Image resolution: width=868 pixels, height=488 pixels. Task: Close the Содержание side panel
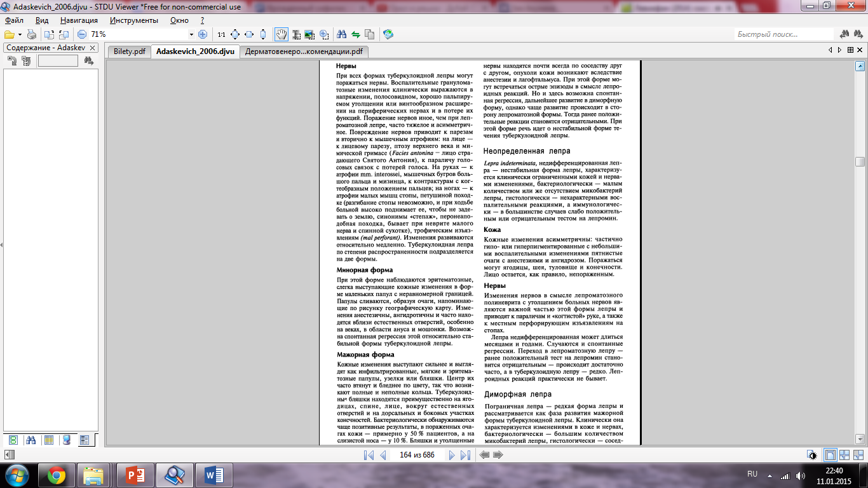click(x=92, y=48)
